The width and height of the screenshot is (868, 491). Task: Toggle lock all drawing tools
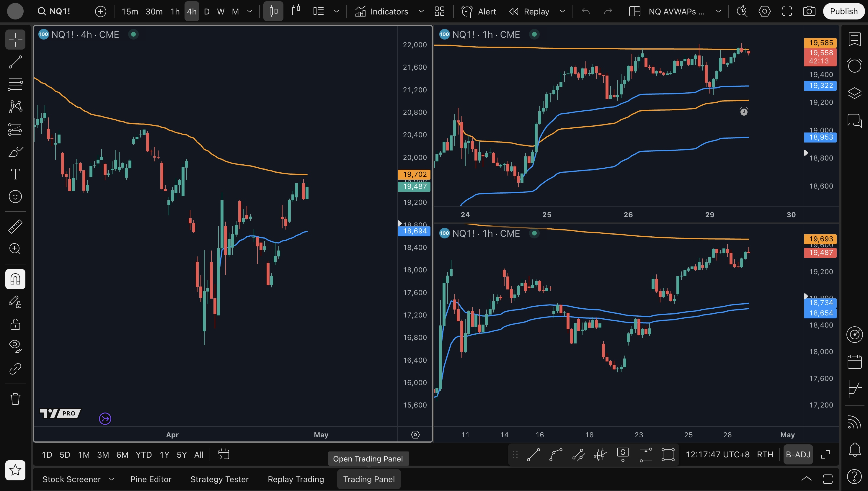click(x=15, y=324)
